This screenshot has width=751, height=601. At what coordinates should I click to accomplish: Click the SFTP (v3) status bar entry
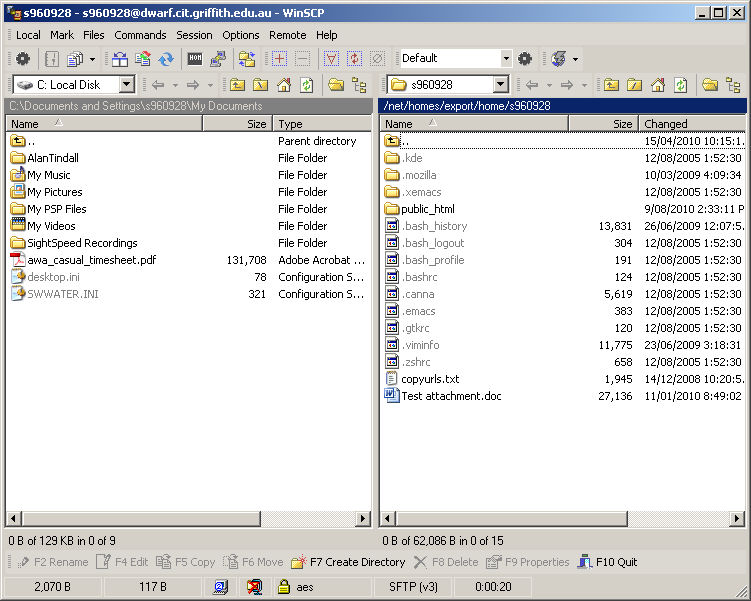tap(413, 587)
